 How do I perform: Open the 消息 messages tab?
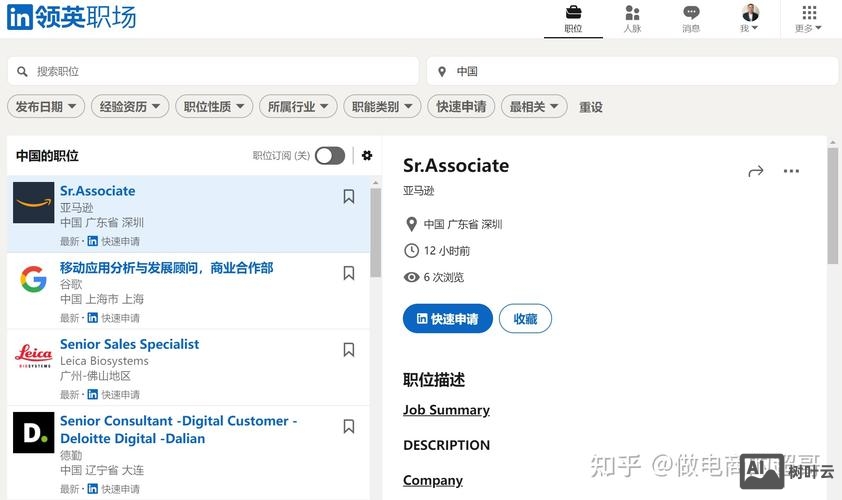pos(691,19)
